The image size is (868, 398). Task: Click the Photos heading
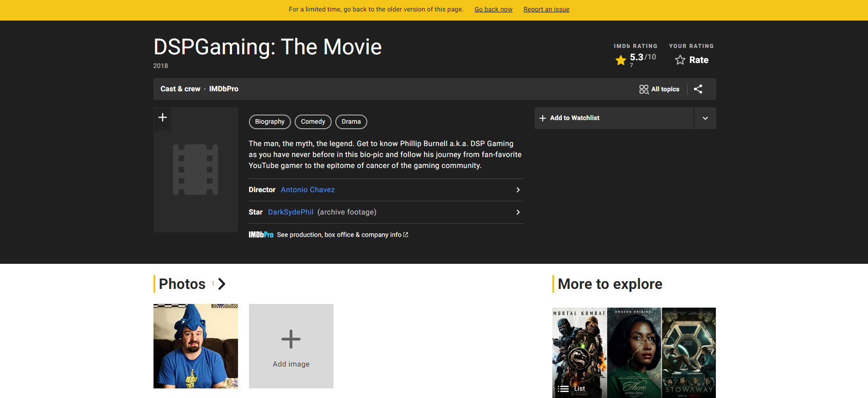(x=182, y=284)
